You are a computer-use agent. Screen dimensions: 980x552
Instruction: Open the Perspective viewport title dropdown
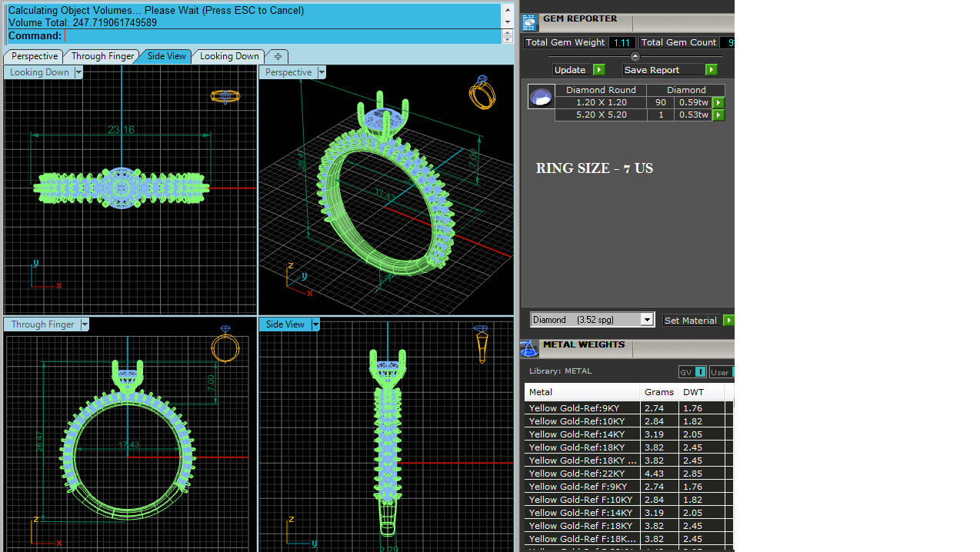322,72
